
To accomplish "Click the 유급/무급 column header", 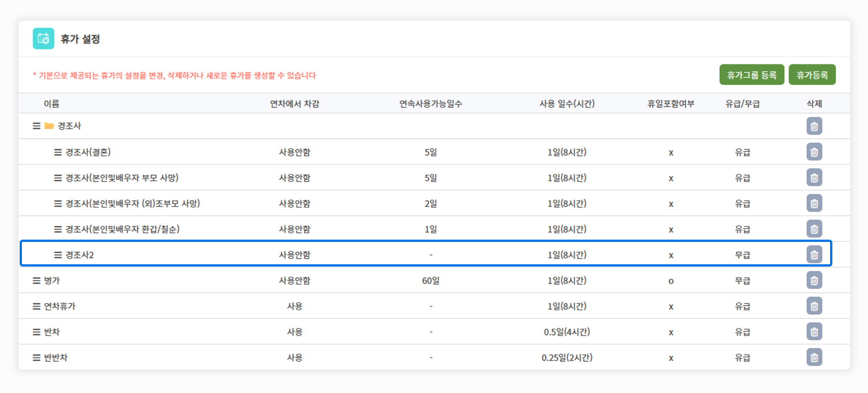I will coord(742,104).
